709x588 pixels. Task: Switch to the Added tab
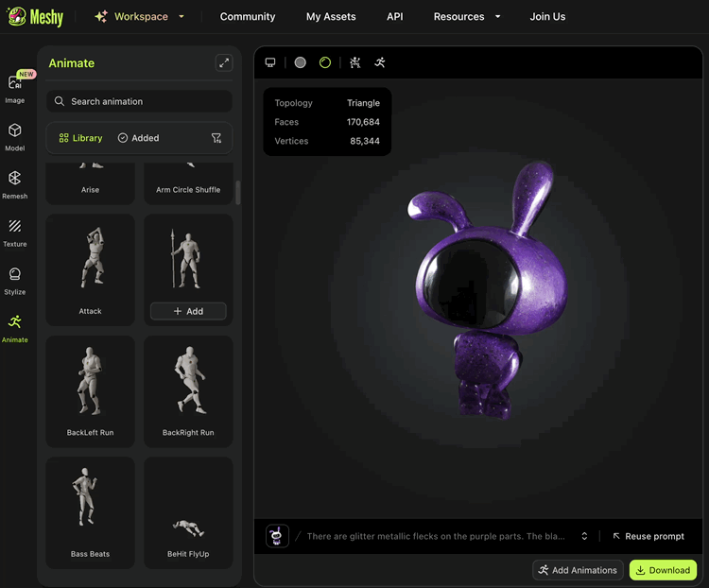point(138,138)
